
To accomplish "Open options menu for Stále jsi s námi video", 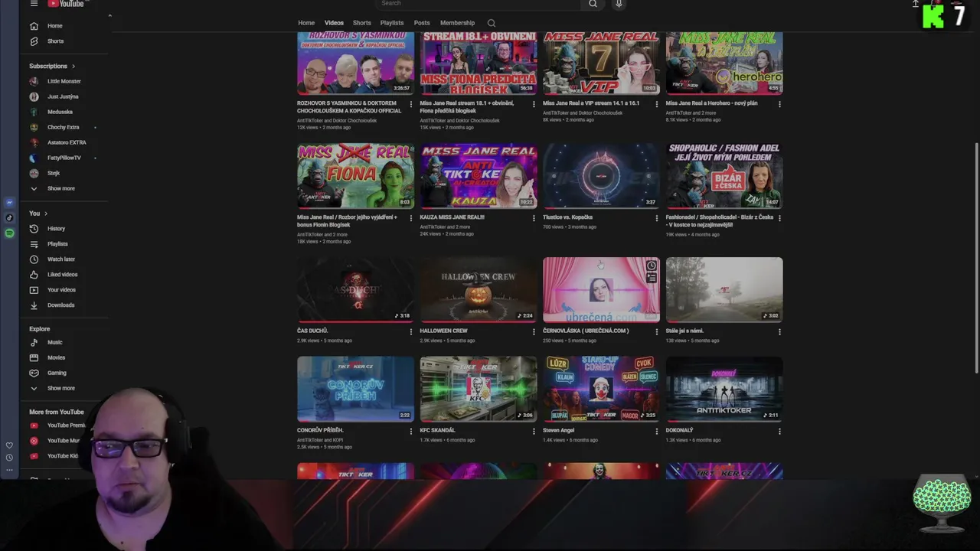I will tap(779, 332).
